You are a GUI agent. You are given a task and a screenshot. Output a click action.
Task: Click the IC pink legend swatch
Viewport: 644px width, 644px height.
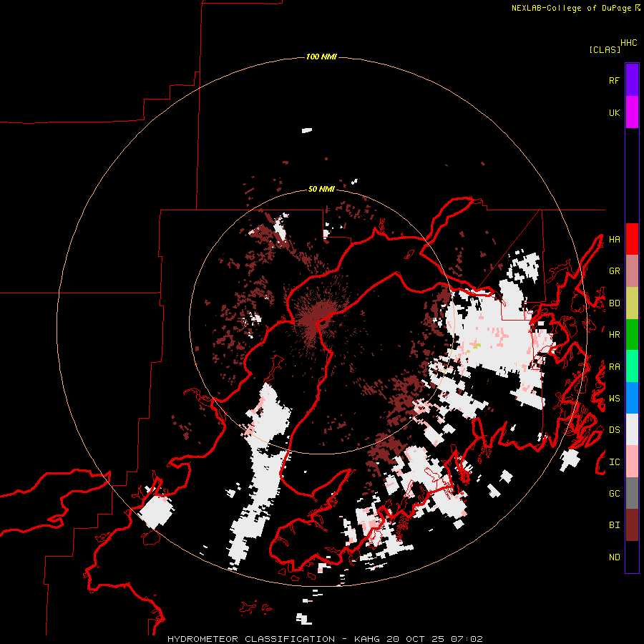click(632, 462)
